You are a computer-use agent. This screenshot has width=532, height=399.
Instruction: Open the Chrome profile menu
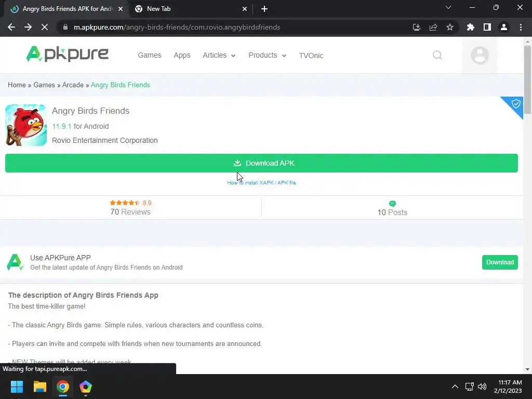click(x=504, y=27)
